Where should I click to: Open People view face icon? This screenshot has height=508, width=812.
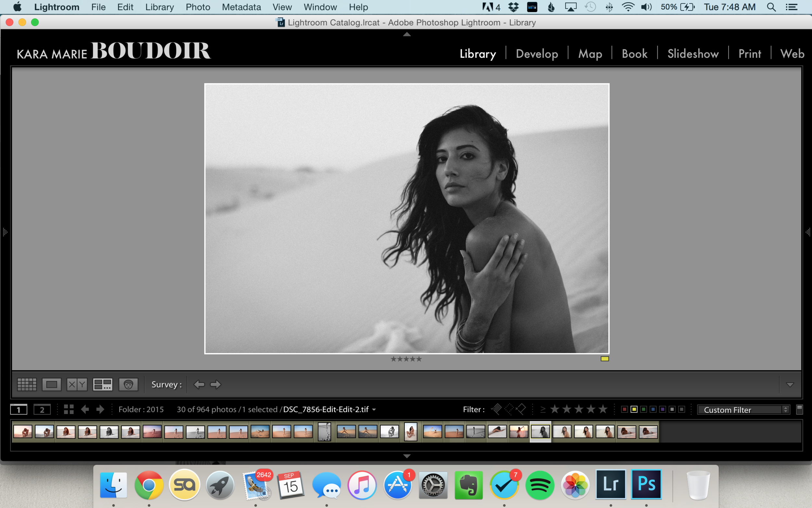click(x=128, y=384)
